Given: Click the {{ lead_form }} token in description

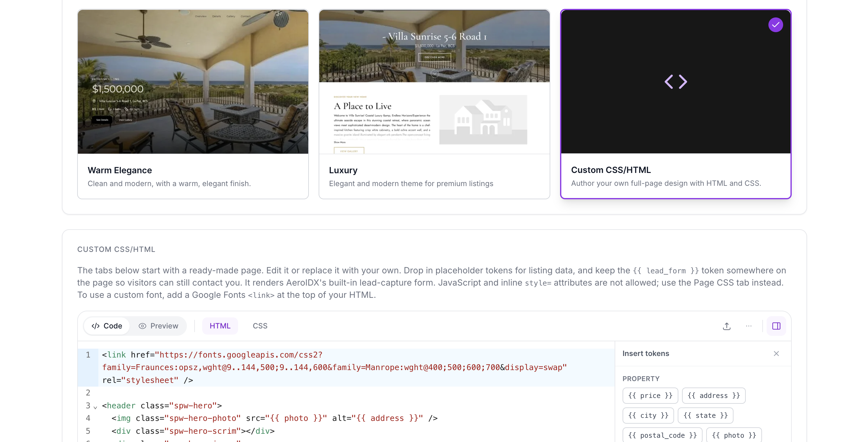Looking at the screenshot, I should pos(665,271).
